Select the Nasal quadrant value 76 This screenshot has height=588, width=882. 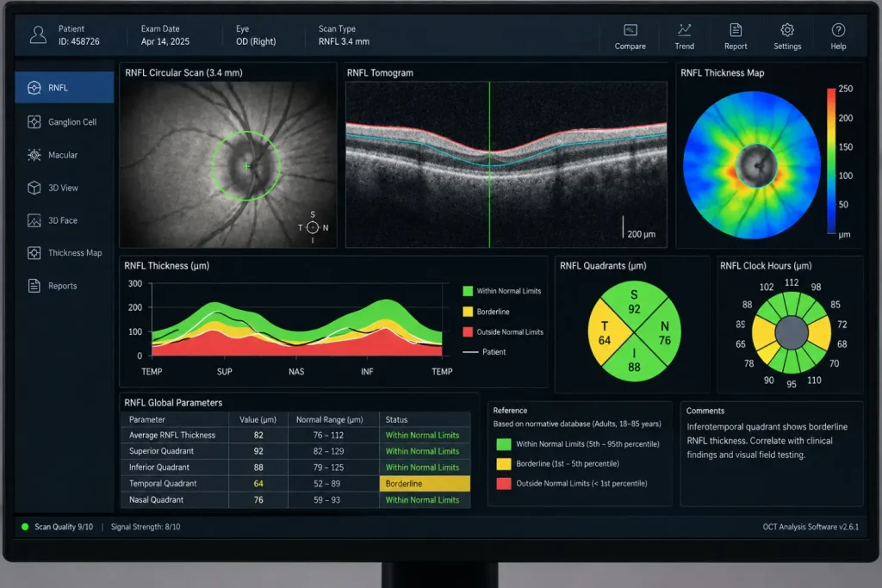tap(664, 341)
